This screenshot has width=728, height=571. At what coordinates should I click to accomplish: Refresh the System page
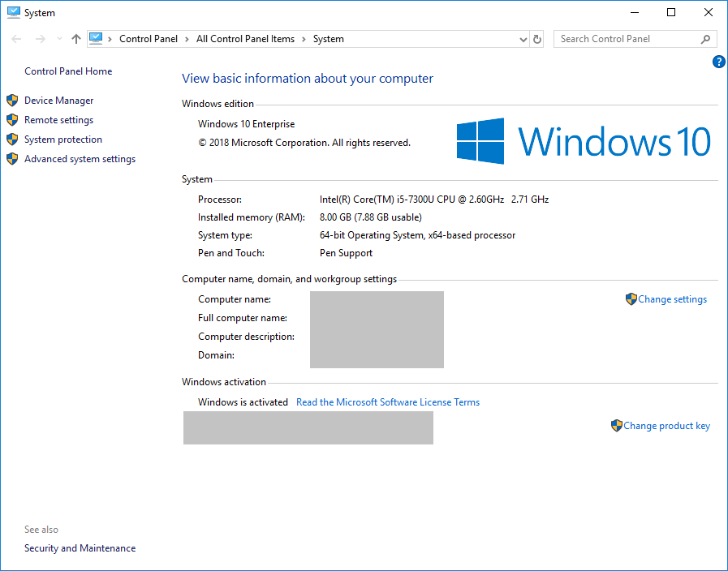click(x=537, y=40)
